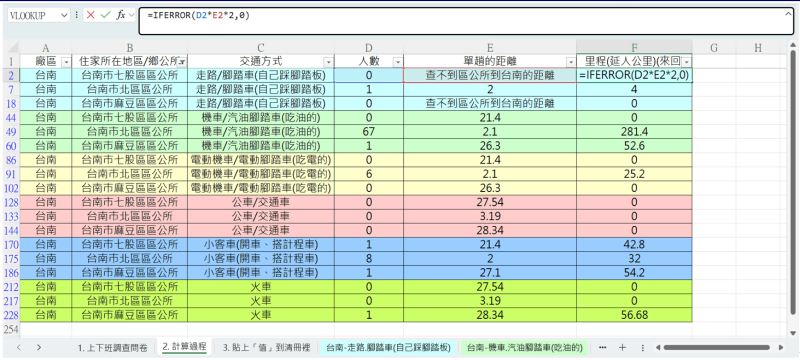Click horizontal scrollbar right arrow
The image size is (800, 360).
coord(781,347)
